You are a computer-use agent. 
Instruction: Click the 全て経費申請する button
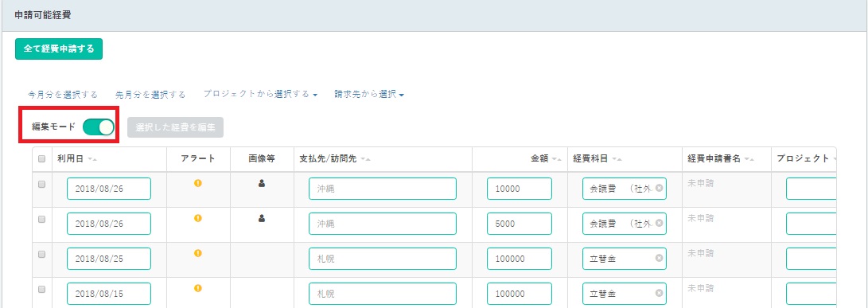[59, 49]
